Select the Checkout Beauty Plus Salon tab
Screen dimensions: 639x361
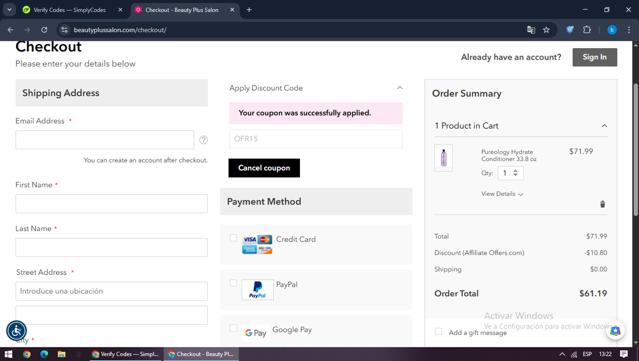click(x=182, y=10)
